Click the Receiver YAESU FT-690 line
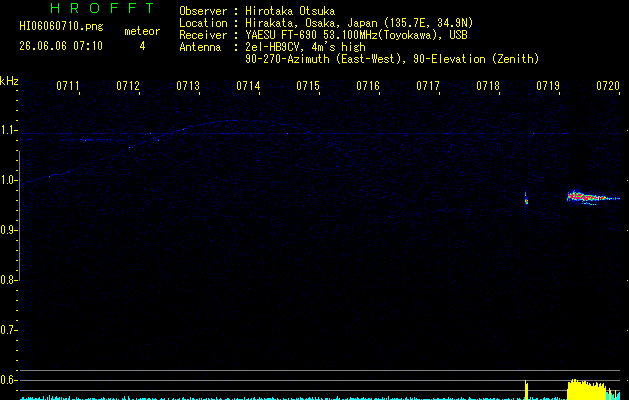The height and width of the screenshot is (400, 629). click(323, 35)
